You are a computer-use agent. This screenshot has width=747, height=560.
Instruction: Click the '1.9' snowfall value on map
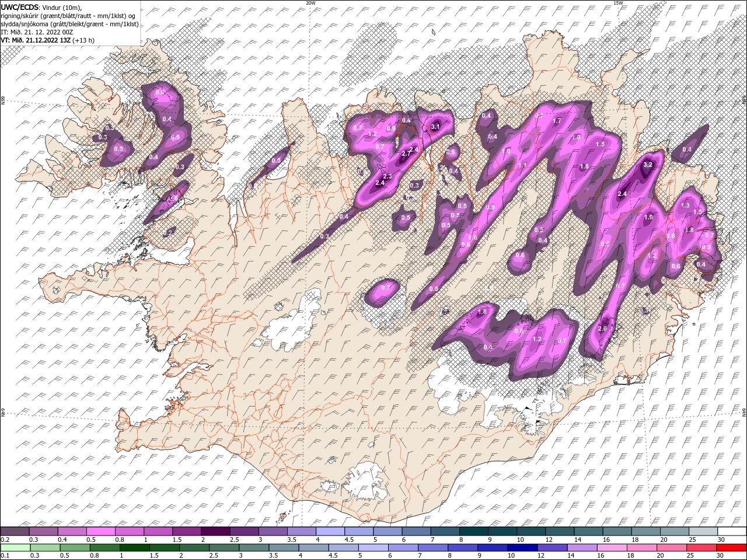coord(648,217)
